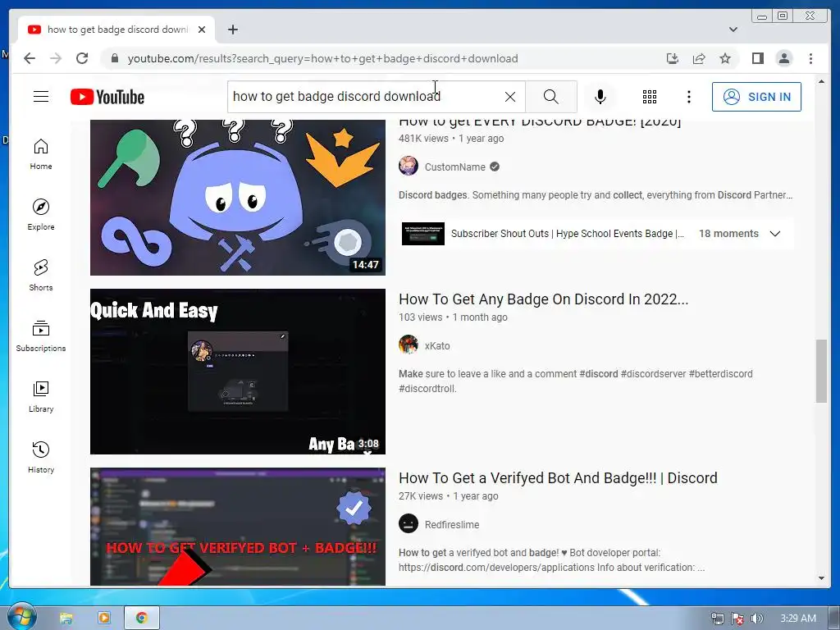Click the YouTube logo

click(107, 97)
